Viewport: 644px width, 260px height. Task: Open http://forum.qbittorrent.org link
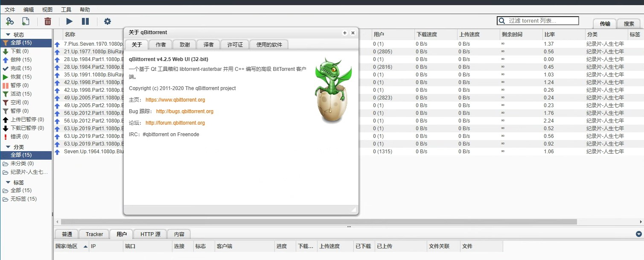(x=175, y=123)
